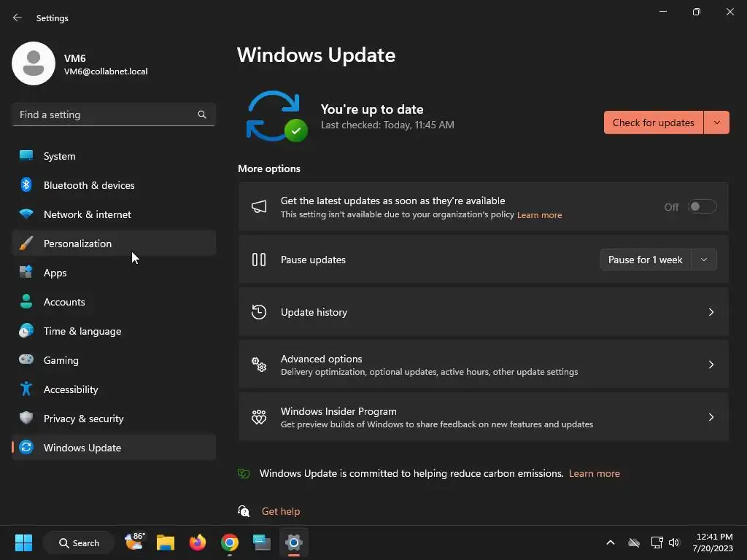Click the Gaming controller icon
This screenshot has height=560, width=747.
26,359
